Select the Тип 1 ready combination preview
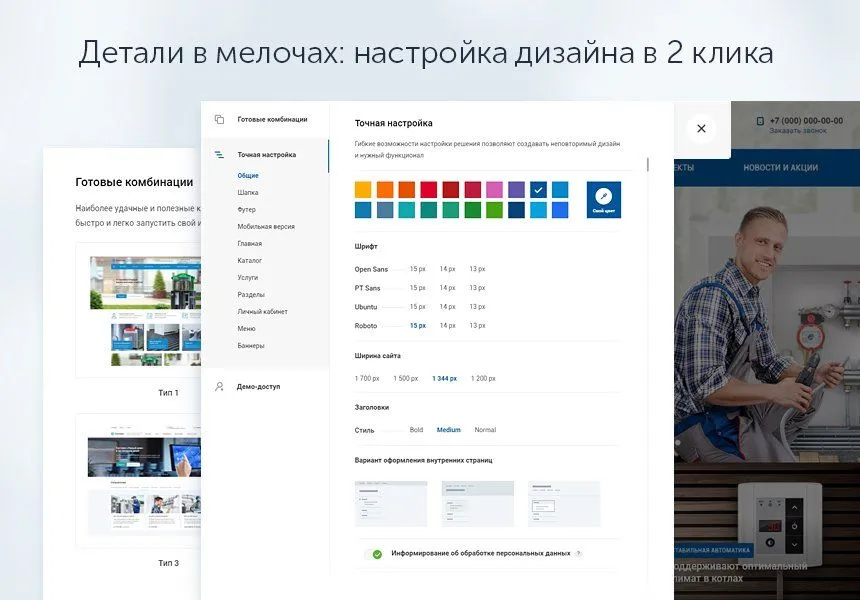The width and height of the screenshot is (860, 600). click(138, 308)
